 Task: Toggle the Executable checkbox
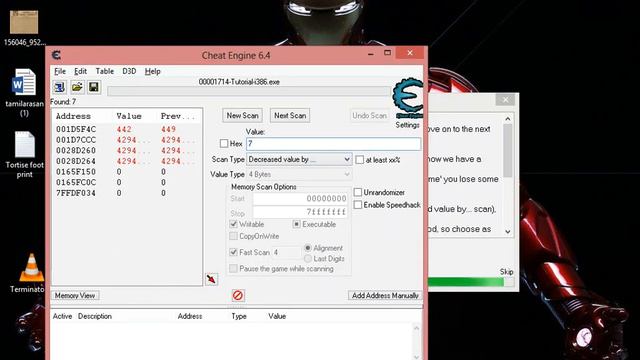coord(297,224)
